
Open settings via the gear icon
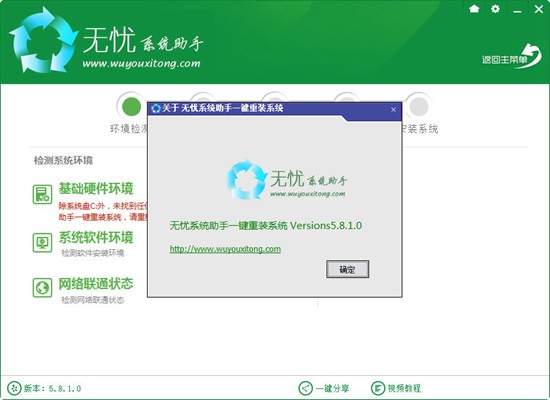point(495,9)
